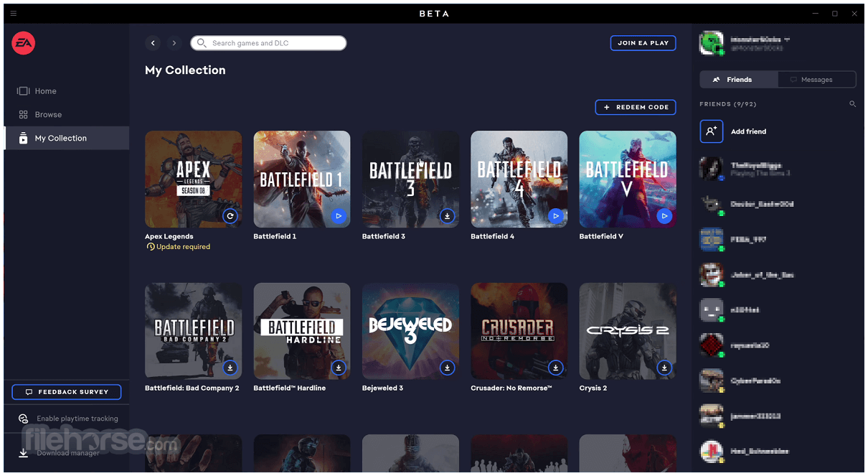Open the Battlefield V cover thumbnail
868x476 pixels.
(628, 179)
